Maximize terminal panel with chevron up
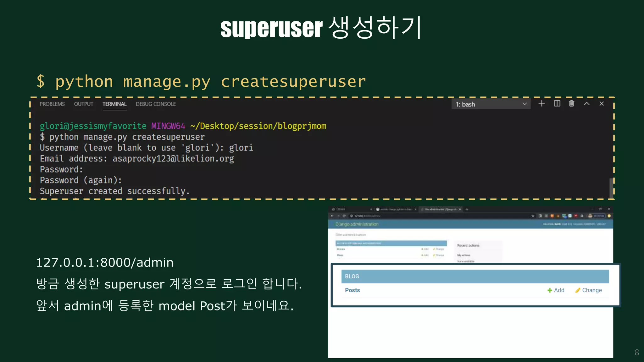The image size is (644, 362). click(x=586, y=103)
